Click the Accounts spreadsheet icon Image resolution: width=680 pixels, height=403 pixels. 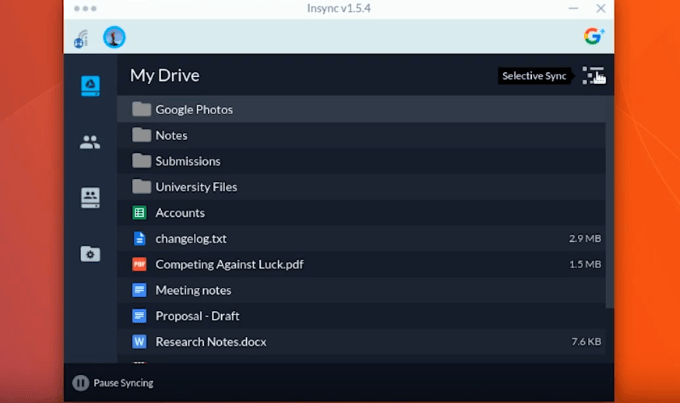(139, 213)
